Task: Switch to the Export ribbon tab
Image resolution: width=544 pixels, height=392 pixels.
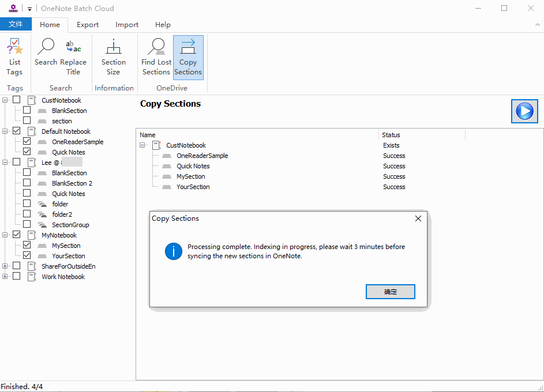Action: 88,25
